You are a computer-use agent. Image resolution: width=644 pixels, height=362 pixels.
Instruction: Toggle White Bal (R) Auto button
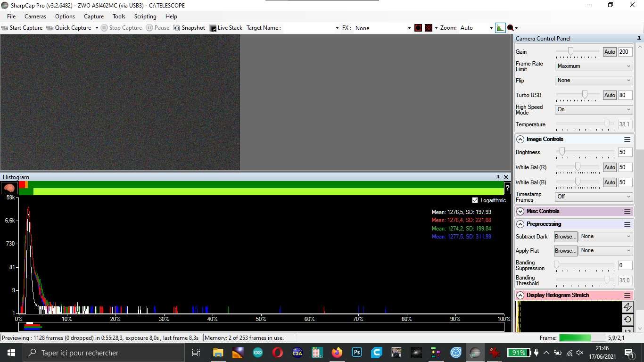click(610, 167)
